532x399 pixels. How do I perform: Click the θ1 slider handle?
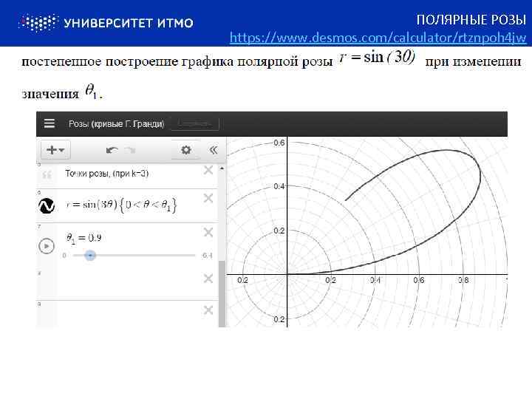[90, 255]
